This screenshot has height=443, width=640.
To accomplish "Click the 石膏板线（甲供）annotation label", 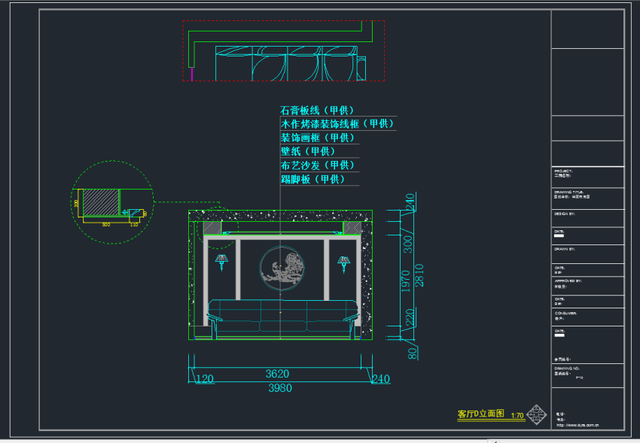I will (317, 110).
